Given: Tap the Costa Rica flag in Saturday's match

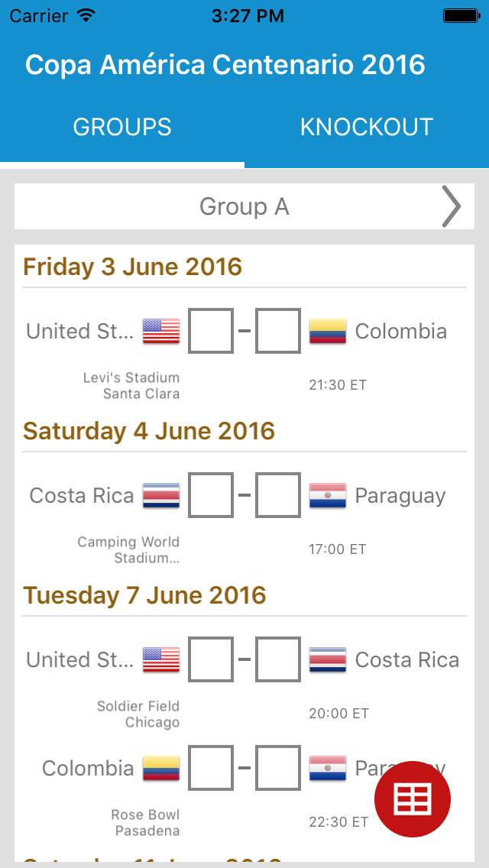Looking at the screenshot, I should click(161, 496).
